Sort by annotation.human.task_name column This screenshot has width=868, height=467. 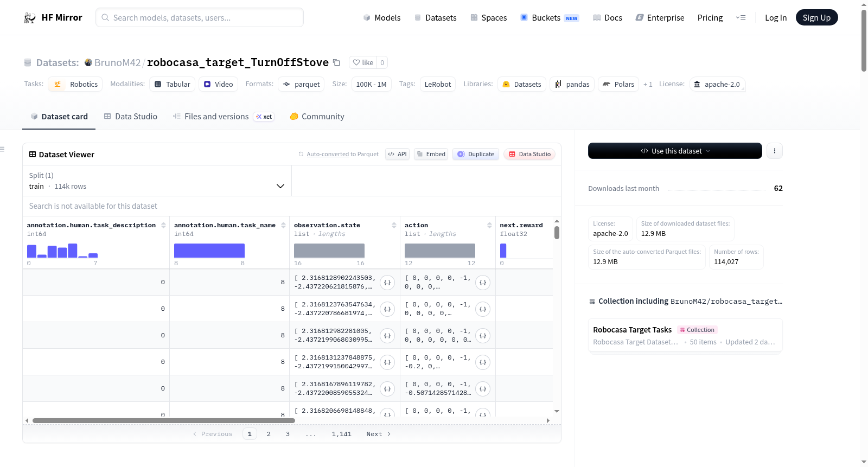(x=283, y=225)
